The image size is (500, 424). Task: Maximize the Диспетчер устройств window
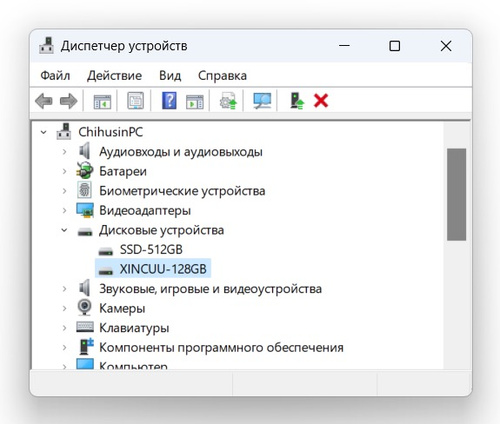[395, 46]
